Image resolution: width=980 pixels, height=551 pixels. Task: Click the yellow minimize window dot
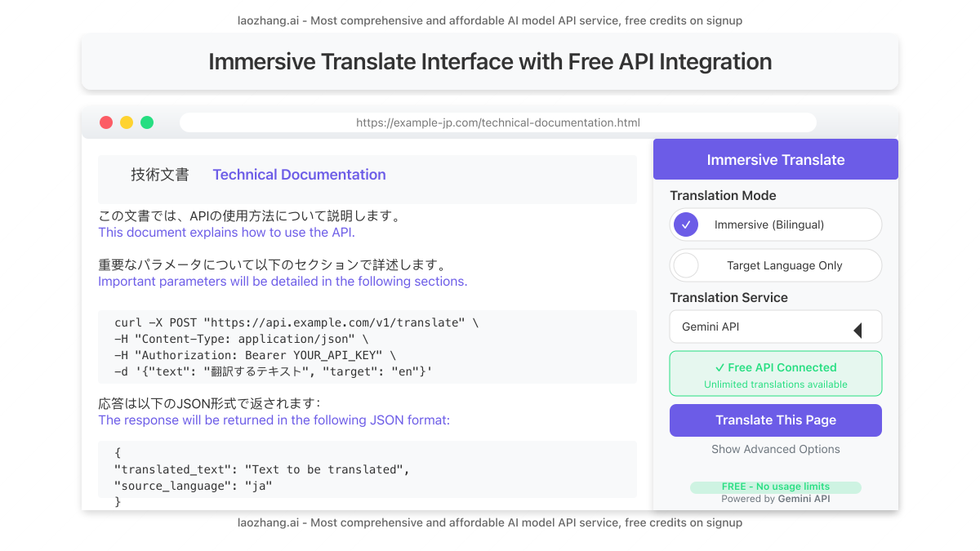point(127,122)
